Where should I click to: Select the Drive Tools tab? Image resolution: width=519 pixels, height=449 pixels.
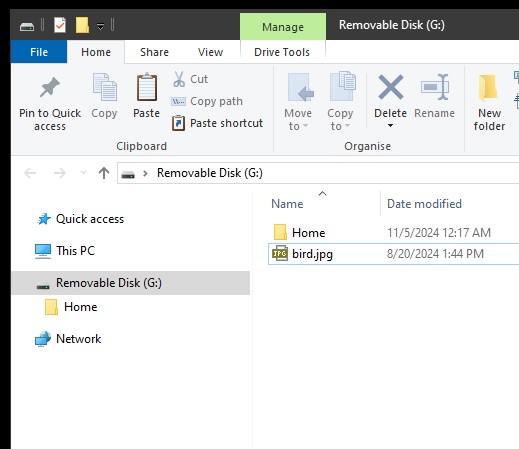(282, 52)
